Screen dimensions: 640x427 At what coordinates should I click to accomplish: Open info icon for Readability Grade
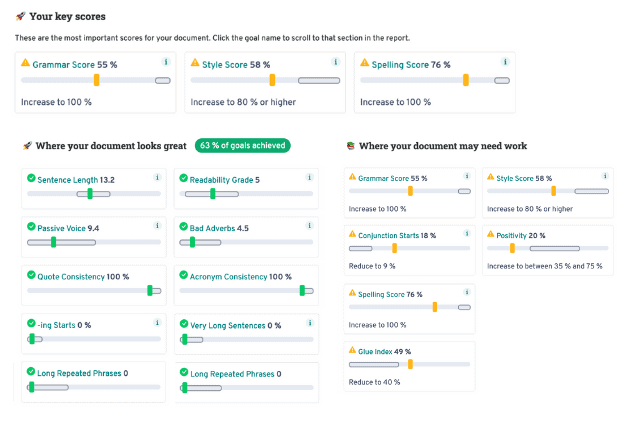[x=310, y=178]
